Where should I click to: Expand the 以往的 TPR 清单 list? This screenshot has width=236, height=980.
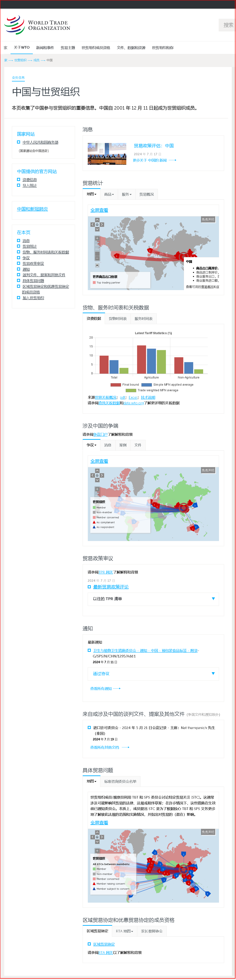pyautogui.click(x=153, y=599)
